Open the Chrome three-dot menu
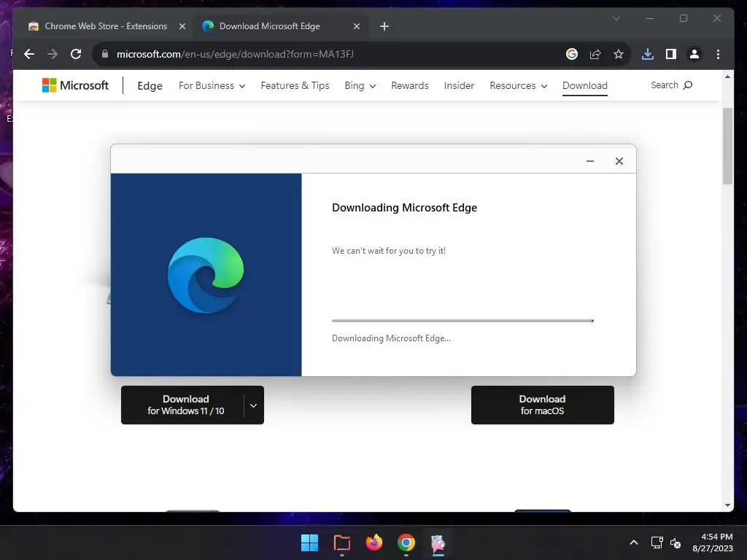The image size is (747, 560). point(718,54)
